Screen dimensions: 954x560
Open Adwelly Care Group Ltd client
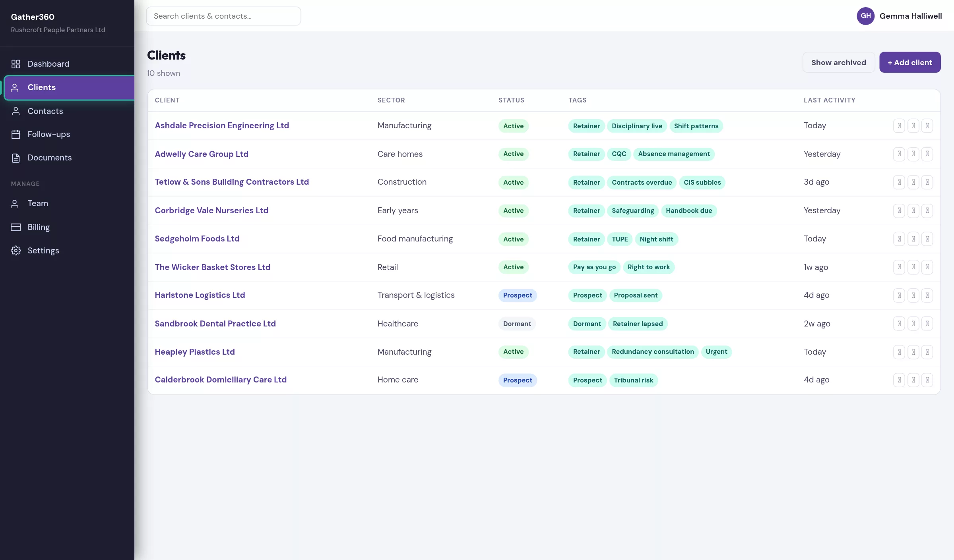coord(202,154)
